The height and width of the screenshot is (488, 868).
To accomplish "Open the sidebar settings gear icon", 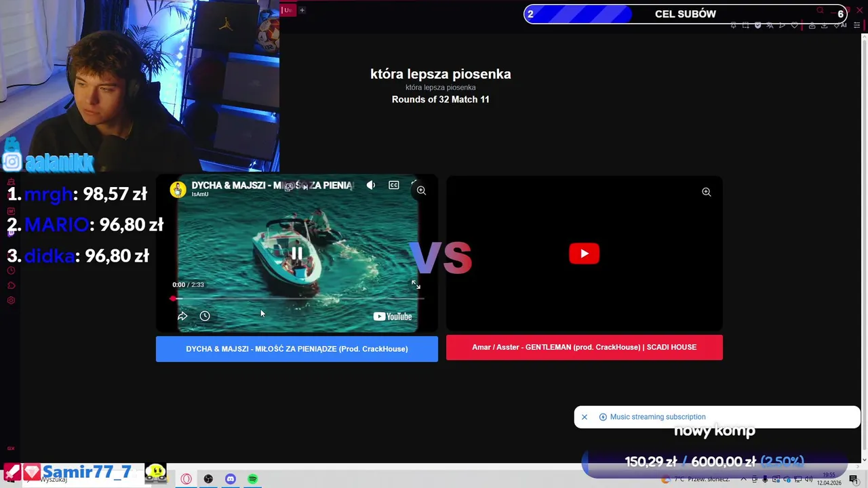I will [x=11, y=300].
